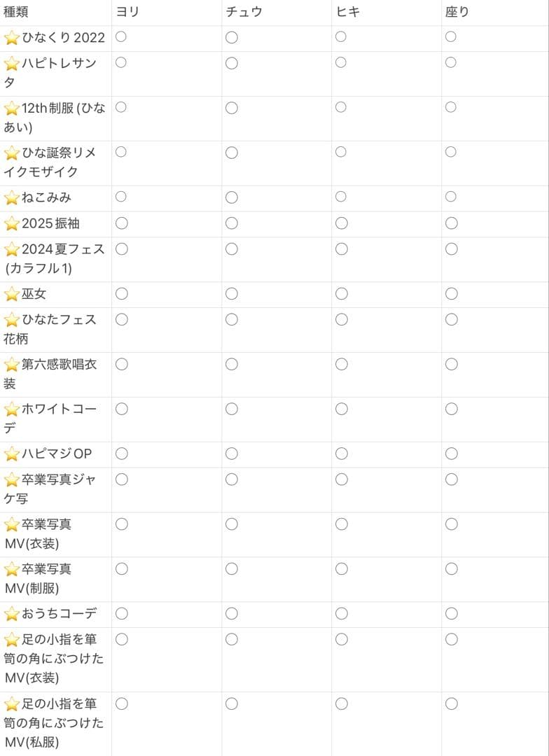Click the star icon beside ハピマジOP
This screenshot has height=756, width=549.
click(11, 454)
